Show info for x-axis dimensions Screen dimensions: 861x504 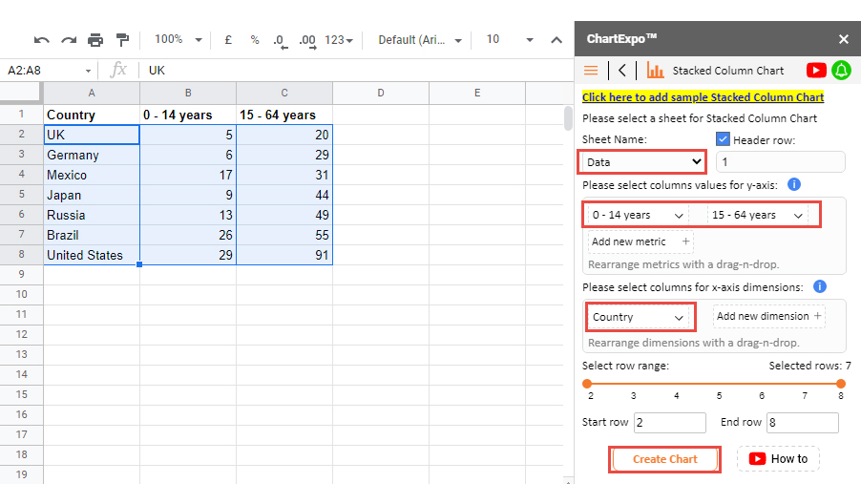pyautogui.click(x=820, y=286)
